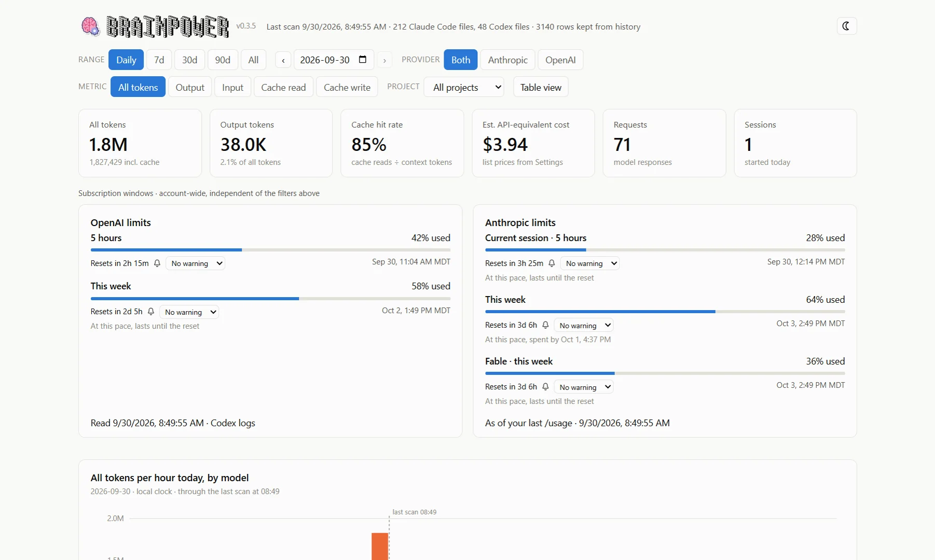Click the date field showing 2026-09-30
Viewport: 935px width, 560px height.
(334, 60)
